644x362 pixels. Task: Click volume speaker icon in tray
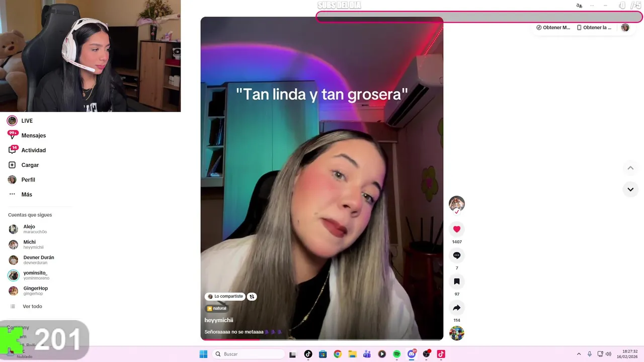(608, 354)
